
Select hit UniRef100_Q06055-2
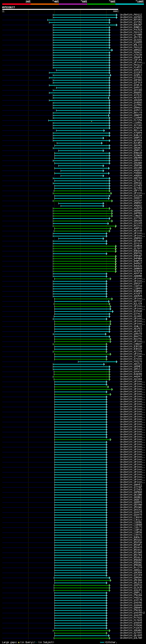point(133,613)
